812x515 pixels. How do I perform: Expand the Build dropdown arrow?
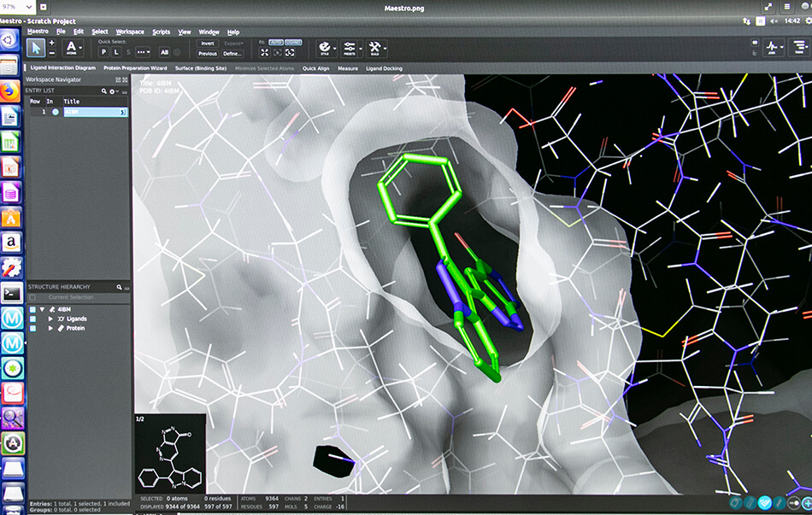(385, 49)
